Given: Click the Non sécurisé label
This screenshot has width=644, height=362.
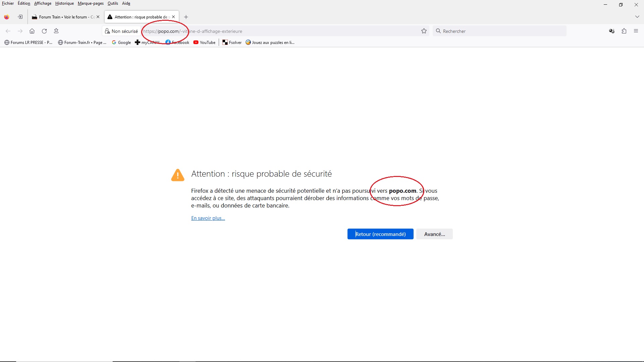Looking at the screenshot, I should (125, 31).
